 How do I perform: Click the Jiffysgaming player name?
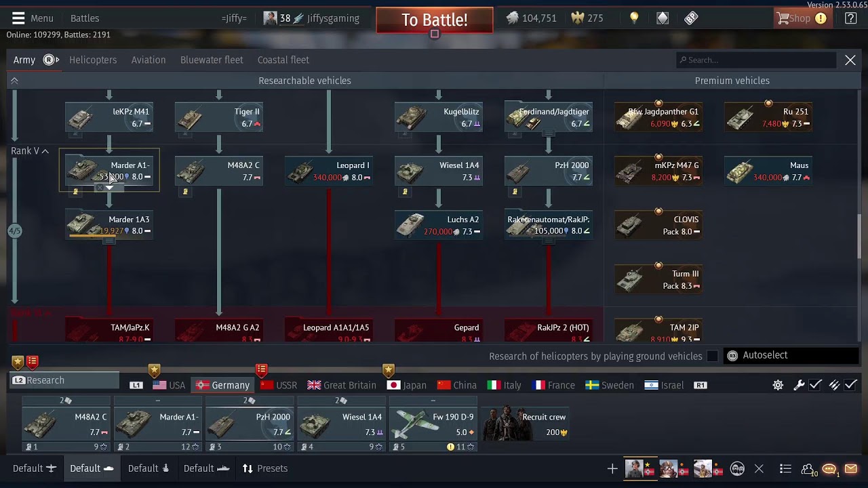click(333, 18)
